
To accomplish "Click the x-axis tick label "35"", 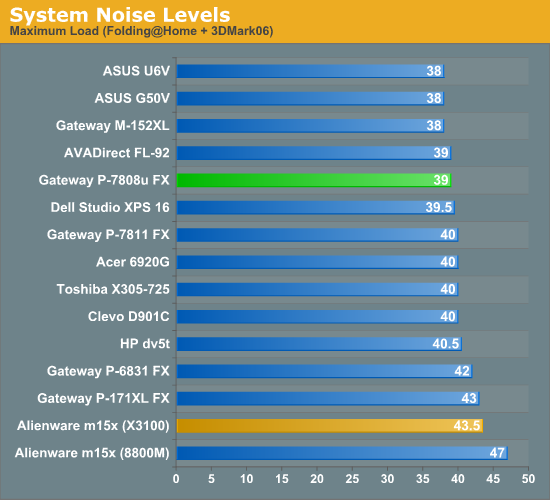I will pos(423,479).
